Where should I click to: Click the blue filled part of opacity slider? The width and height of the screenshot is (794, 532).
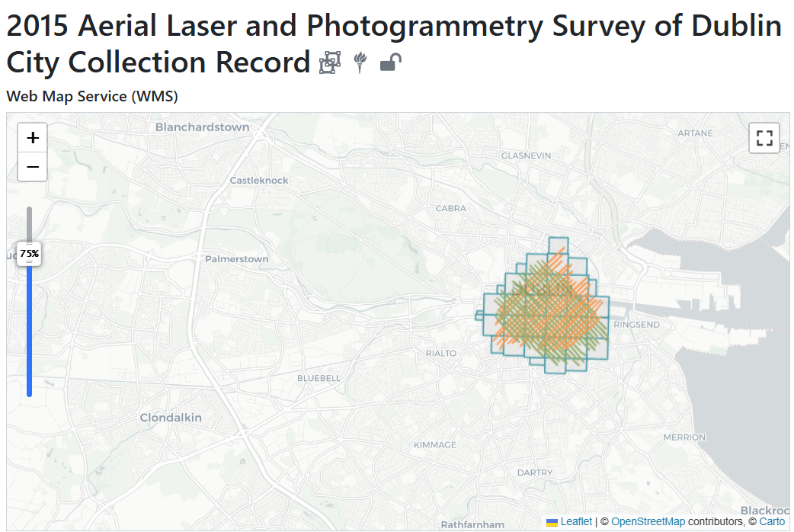[30, 328]
